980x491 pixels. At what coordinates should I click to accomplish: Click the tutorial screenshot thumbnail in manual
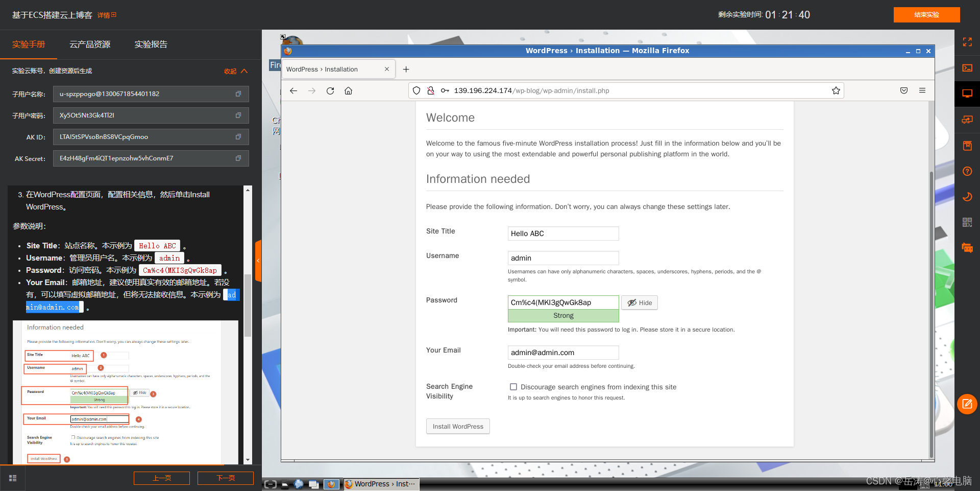coord(125,392)
